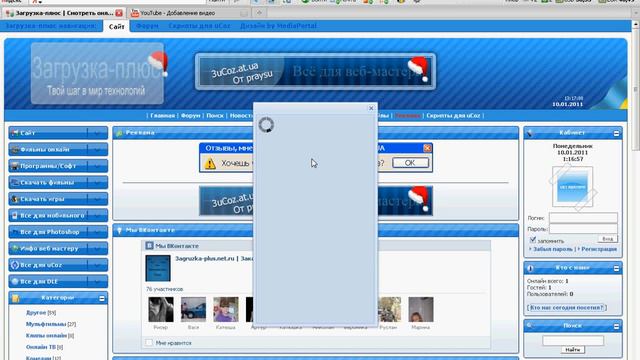Collapse the Кто с нами panel
Image resolution: width=640 pixels, height=360 pixels.
point(616,269)
